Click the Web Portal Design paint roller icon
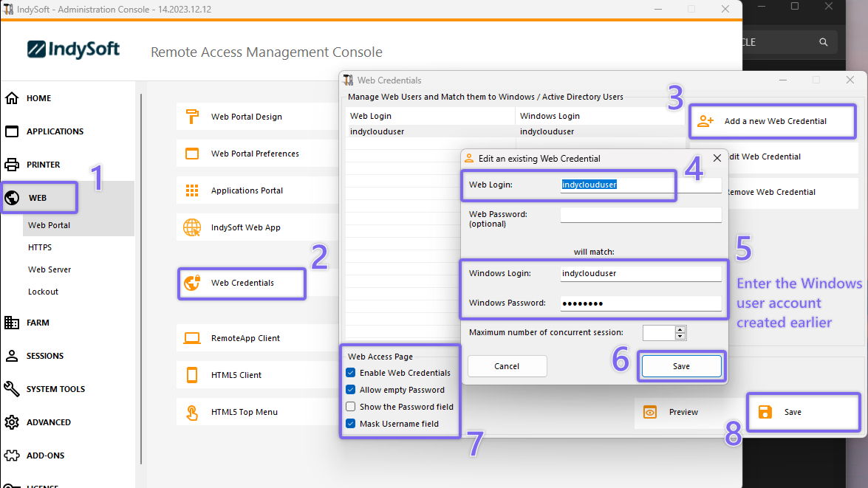The image size is (868, 488). point(192,117)
